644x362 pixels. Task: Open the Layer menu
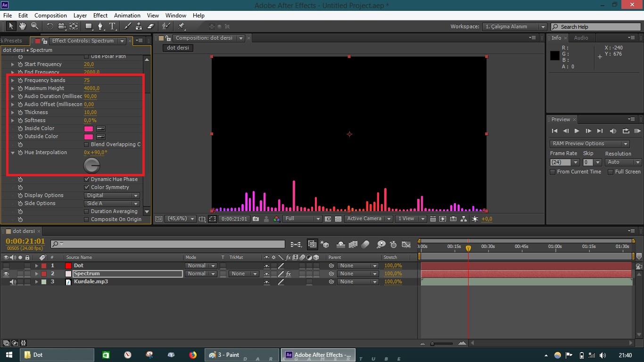80,16
